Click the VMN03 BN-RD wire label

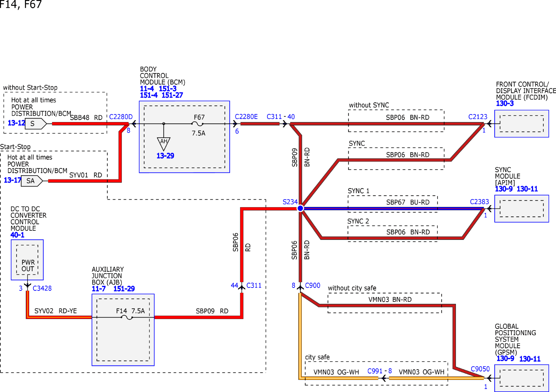(x=390, y=300)
